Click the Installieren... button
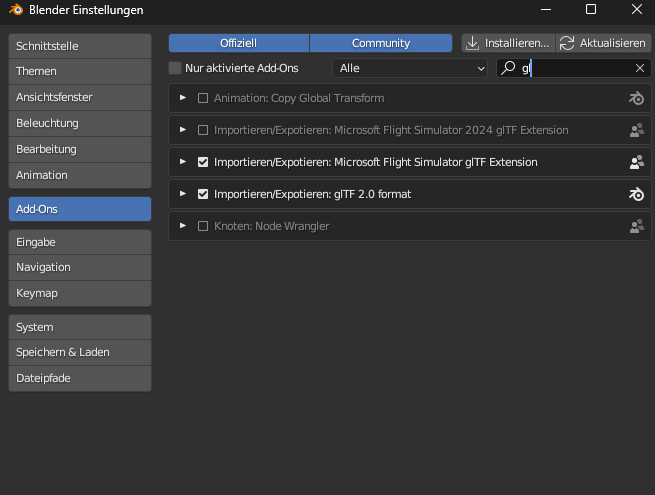This screenshot has height=495, width=655. point(508,43)
